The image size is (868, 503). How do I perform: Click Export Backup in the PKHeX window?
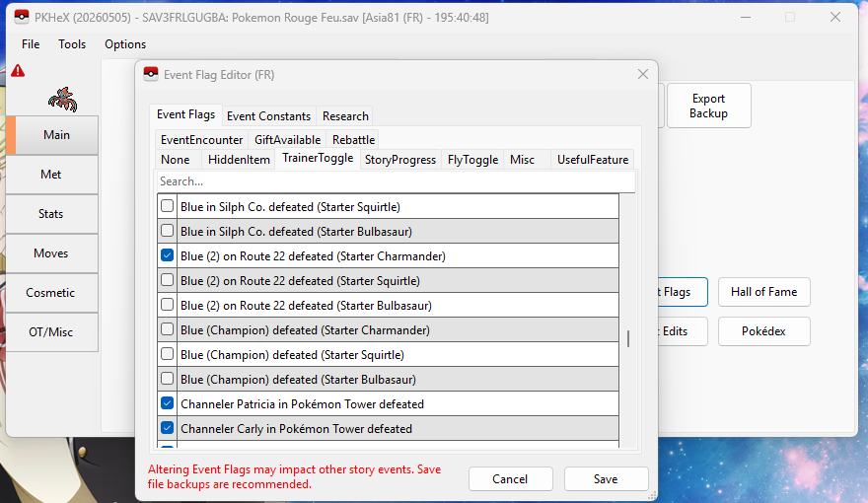coord(708,106)
